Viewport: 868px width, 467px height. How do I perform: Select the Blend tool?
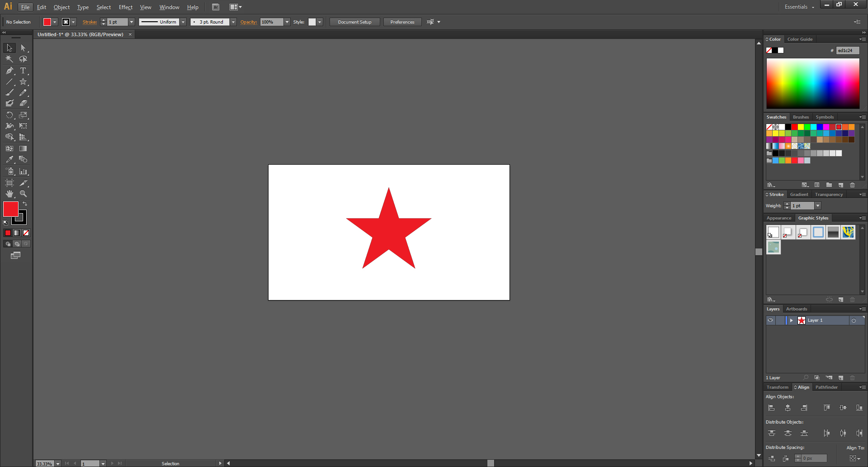click(x=23, y=160)
